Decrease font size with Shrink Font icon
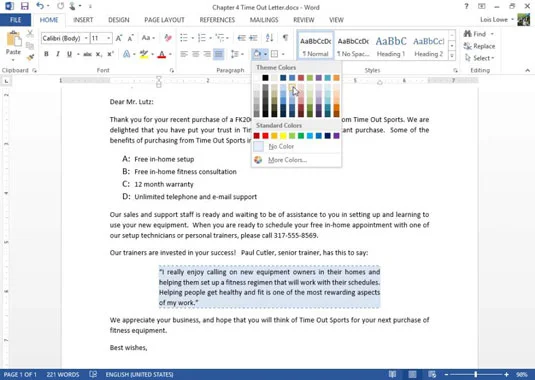 (130, 38)
